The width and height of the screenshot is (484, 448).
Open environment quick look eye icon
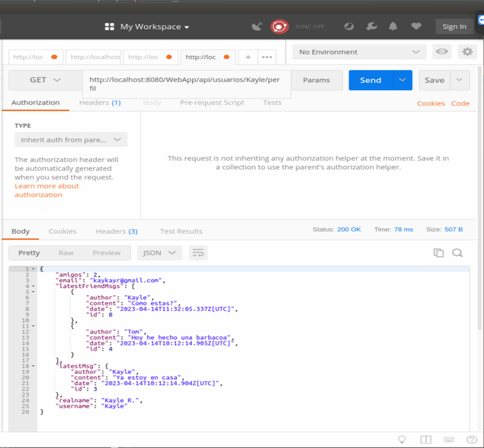pos(442,51)
